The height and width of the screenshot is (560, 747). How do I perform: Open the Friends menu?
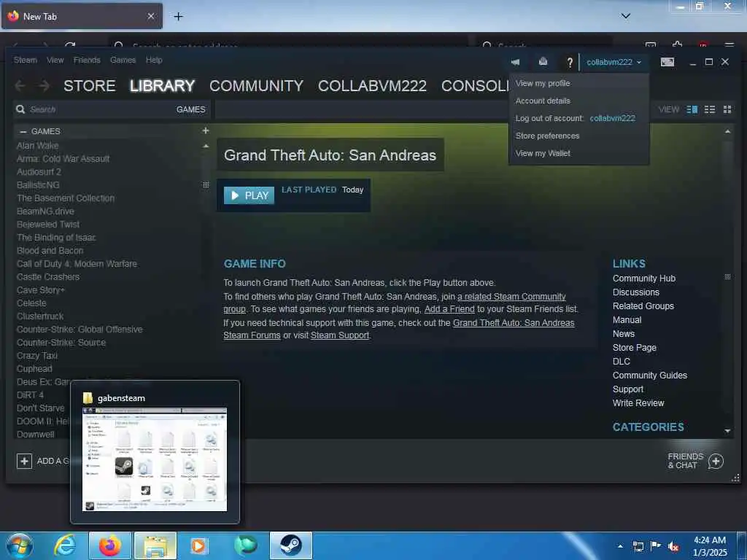click(x=87, y=60)
